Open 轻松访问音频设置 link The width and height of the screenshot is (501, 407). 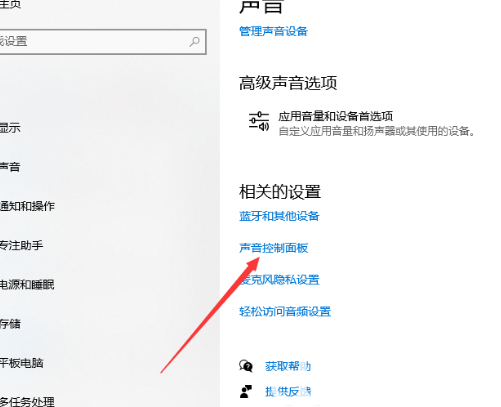pos(285,312)
